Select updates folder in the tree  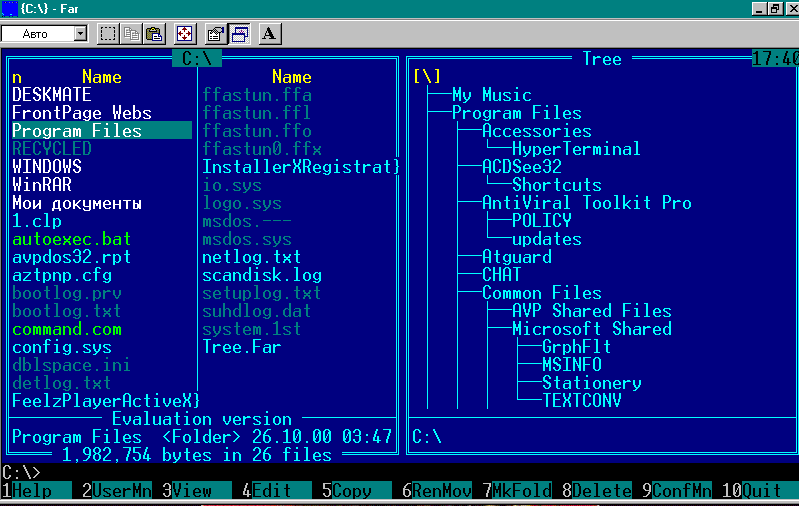pos(547,239)
